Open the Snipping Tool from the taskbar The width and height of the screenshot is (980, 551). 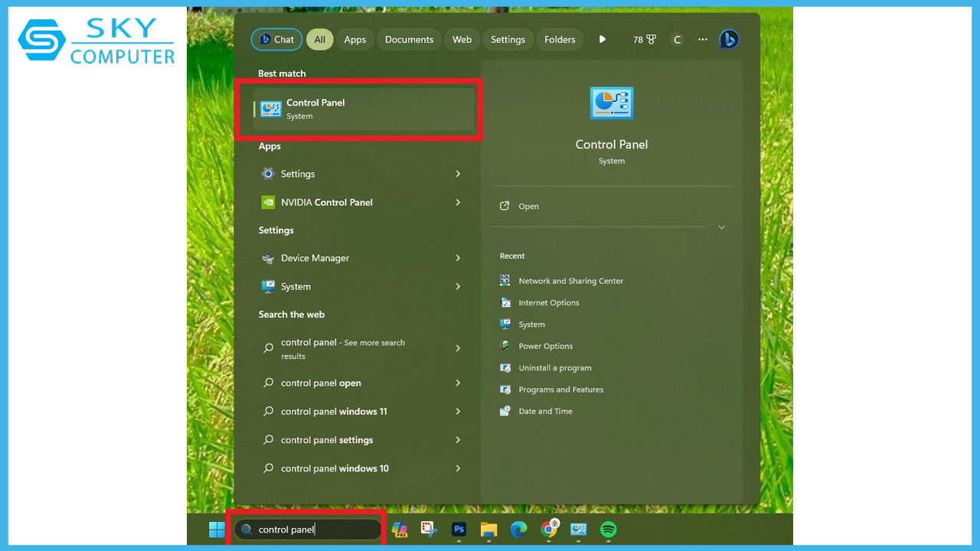pos(428,530)
